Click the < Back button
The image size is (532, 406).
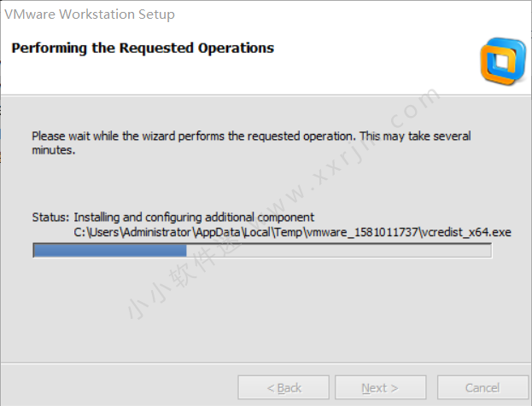pos(284,388)
